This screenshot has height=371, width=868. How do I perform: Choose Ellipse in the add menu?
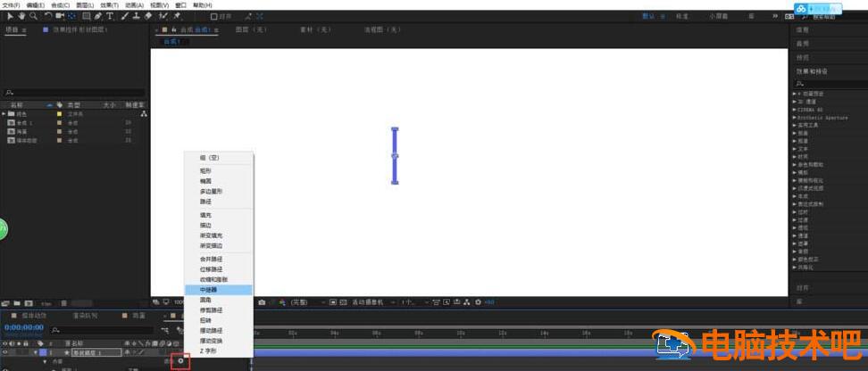point(219,181)
